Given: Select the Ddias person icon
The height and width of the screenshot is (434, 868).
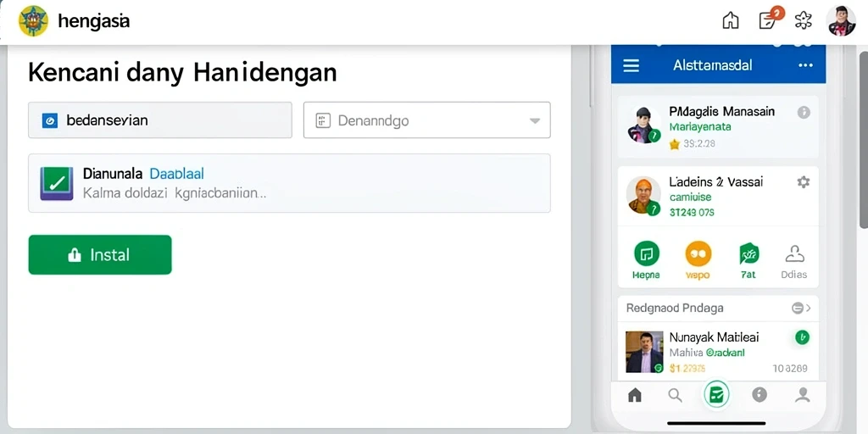Looking at the screenshot, I should pos(794,254).
